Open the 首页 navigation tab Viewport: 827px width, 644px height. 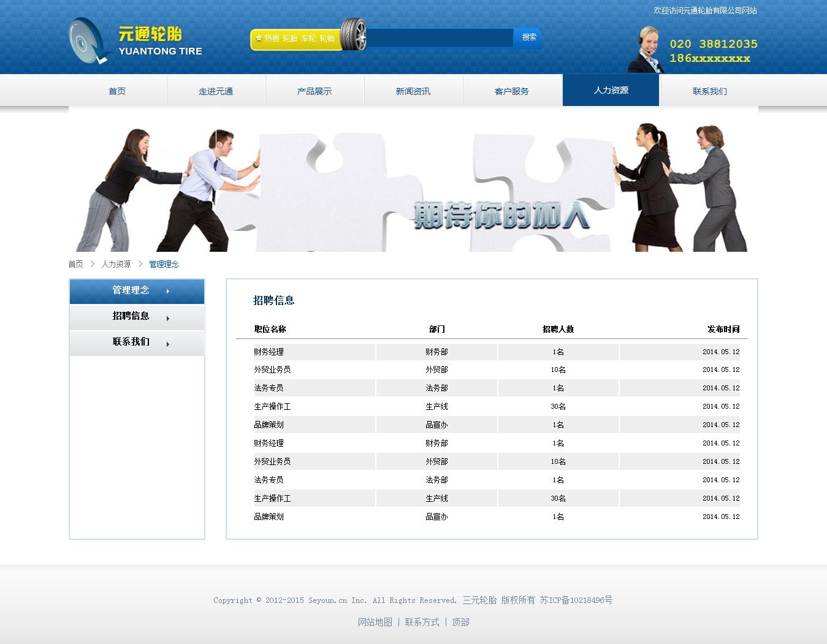117,91
